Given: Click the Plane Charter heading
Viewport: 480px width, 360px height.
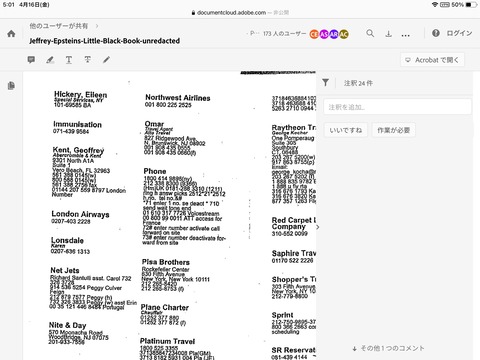Looking at the screenshot, I should point(165,307).
